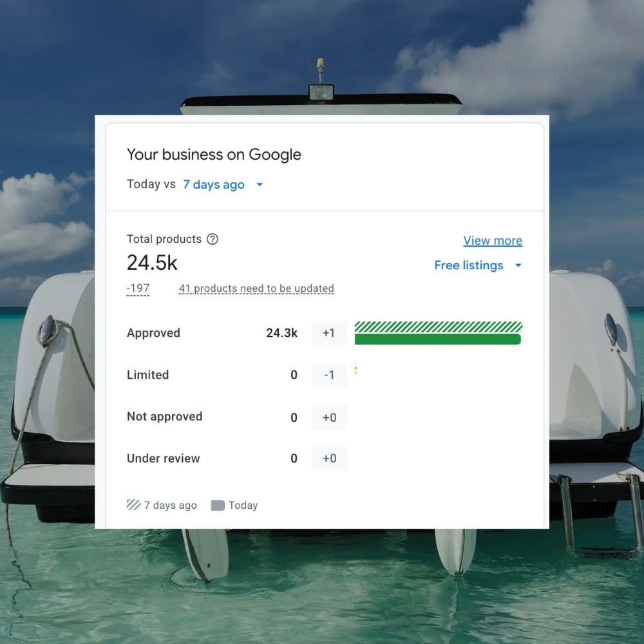Click the +0 badge for Not approved
The image size is (644, 644).
click(x=329, y=418)
